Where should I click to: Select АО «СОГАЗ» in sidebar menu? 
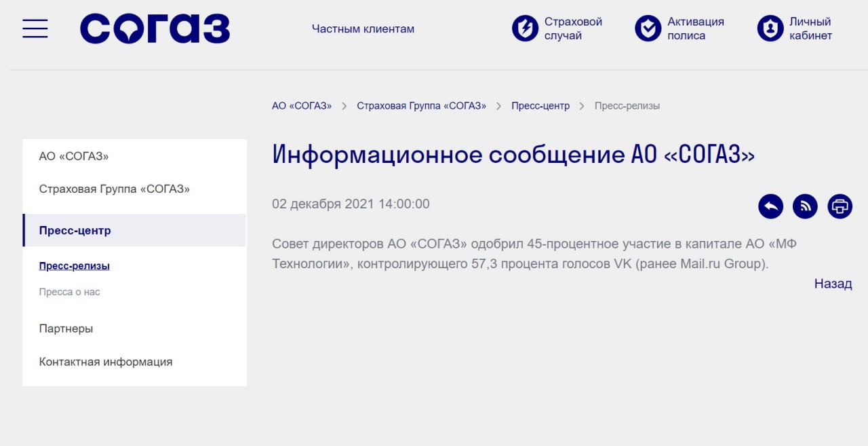[74, 156]
